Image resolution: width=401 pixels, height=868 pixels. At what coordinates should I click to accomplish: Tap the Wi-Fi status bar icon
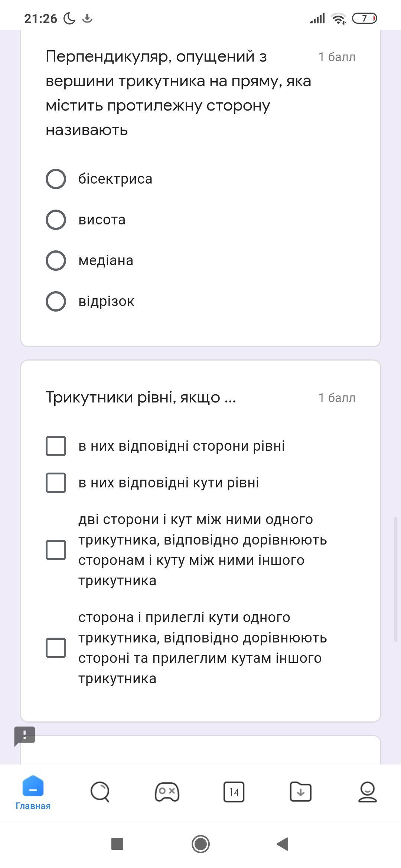(x=338, y=18)
